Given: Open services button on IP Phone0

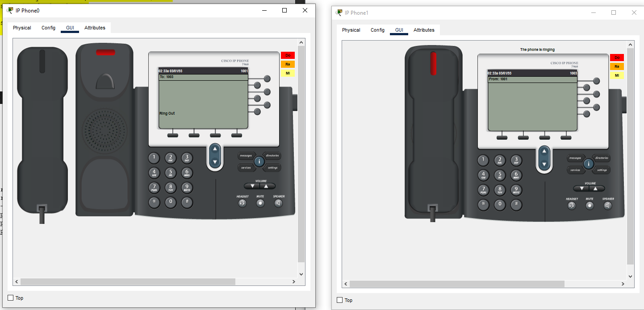Looking at the screenshot, I should click(x=246, y=168).
